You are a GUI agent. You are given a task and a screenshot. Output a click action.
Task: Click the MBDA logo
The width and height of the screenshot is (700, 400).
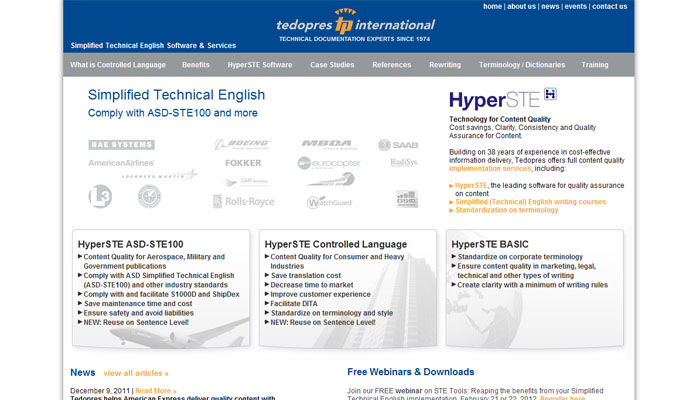(x=329, y=144)
